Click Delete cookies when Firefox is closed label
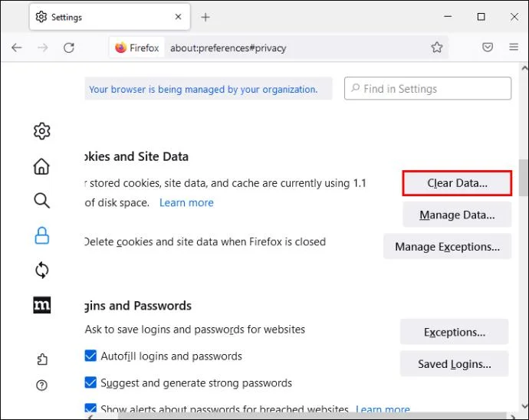This screenshot has width=529, height=420. (205, 242)
